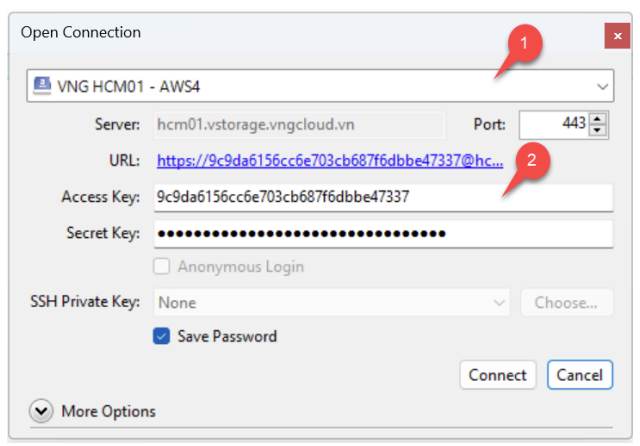The width and height of the screenshot is (640, 446).
Task: Click the Access Key input field
Action: pyautogui.click(x=383, y=197)
